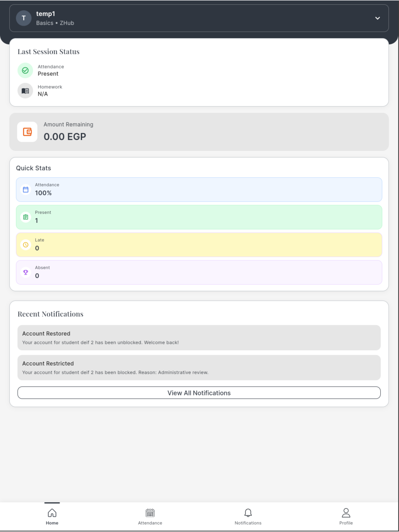This screenshot has height=532, width=399.
Task: Expand the temp1 student selector chevron
Action: coord(377,18)
